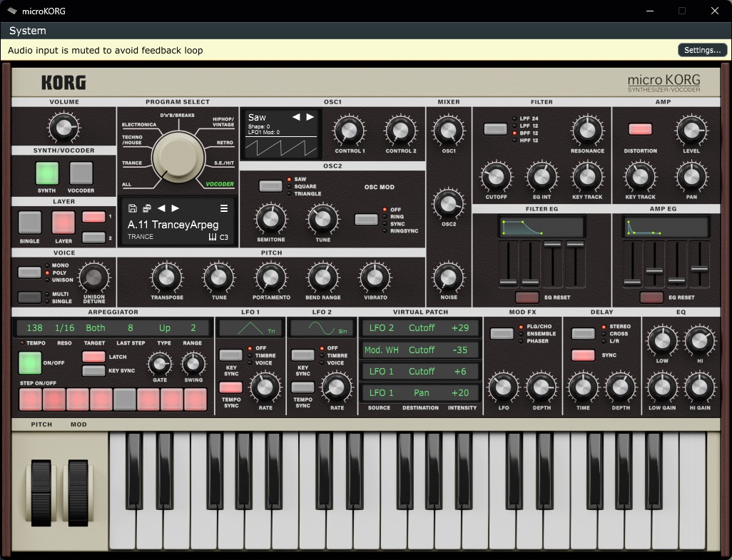Click the master Volume knob
Screen dimensions: 732x560
(64, 127)
